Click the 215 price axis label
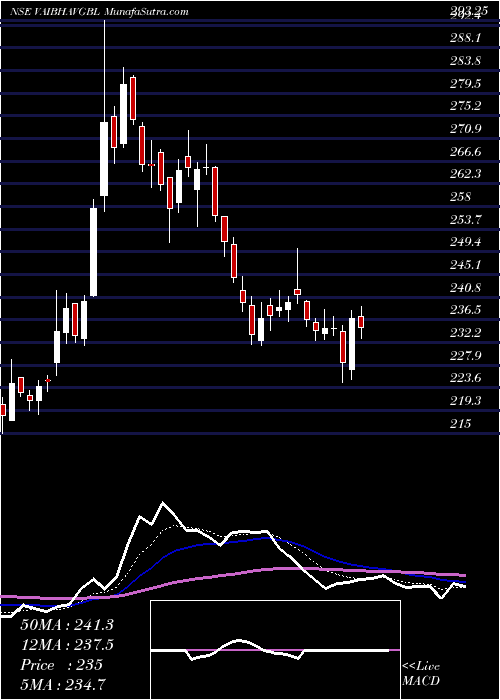 [x=460, y=424]
